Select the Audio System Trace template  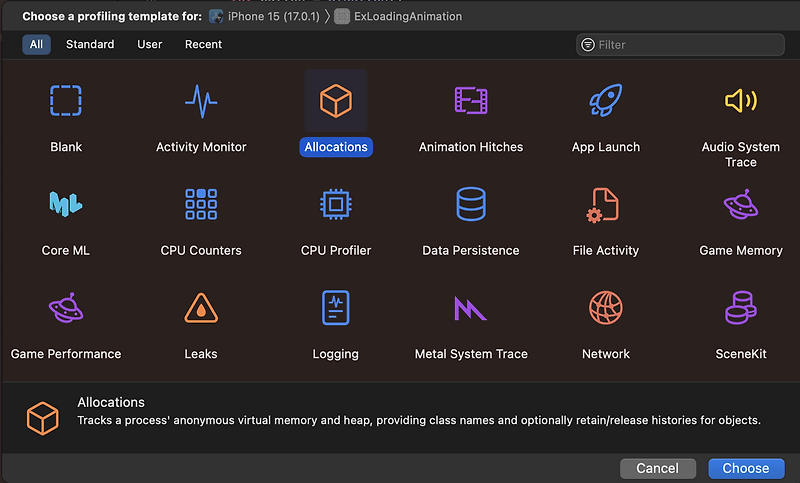click(740, 102)
